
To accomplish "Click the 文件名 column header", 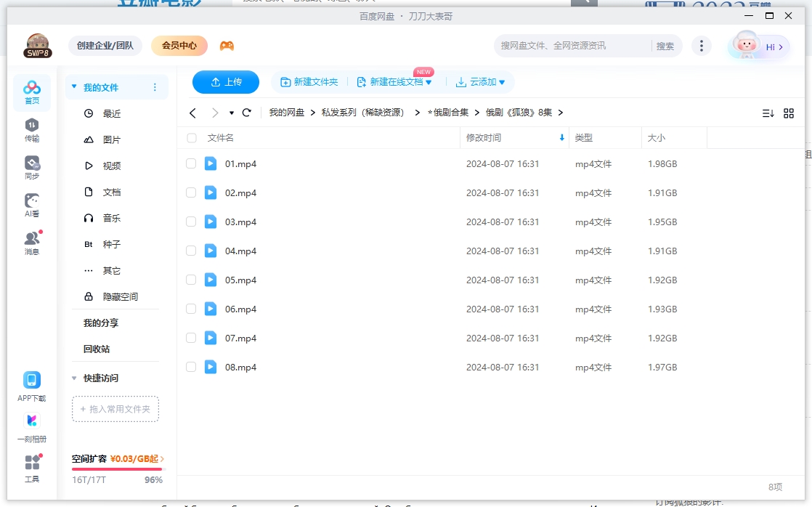I will pos(220,138).
